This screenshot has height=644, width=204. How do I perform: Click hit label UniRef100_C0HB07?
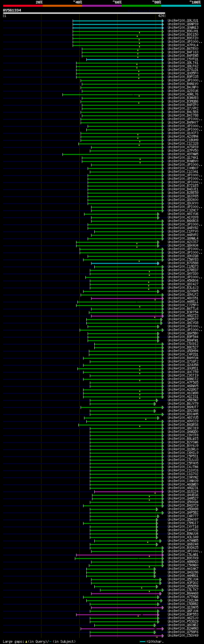pos(183,168)
